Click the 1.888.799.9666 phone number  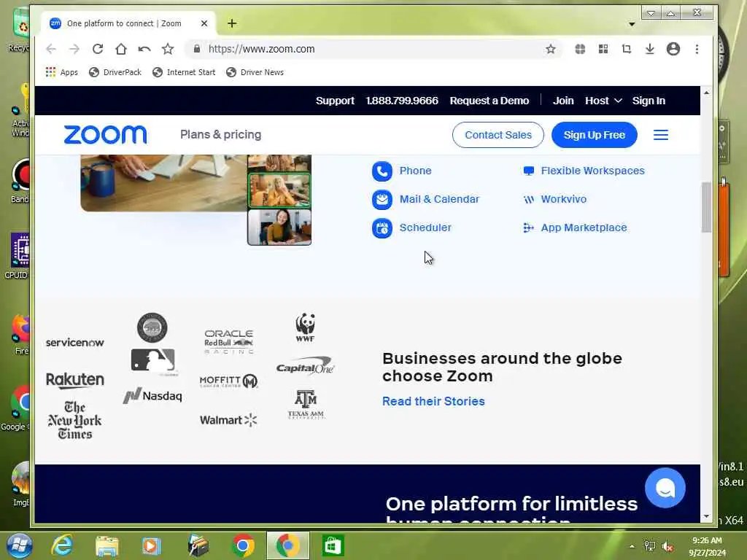pyautogui.click(x=402, y=101)
